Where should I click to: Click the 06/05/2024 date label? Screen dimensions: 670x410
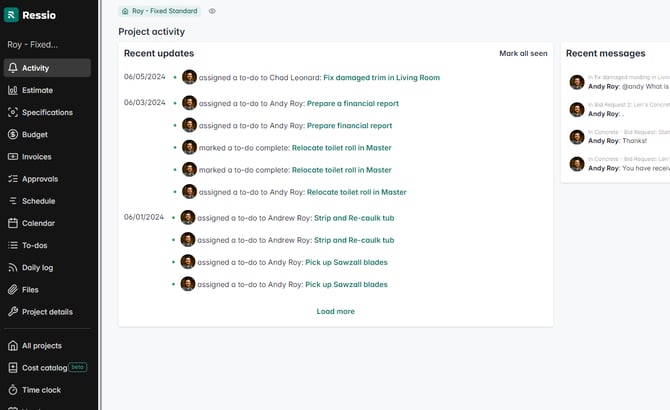coord(144,77)
